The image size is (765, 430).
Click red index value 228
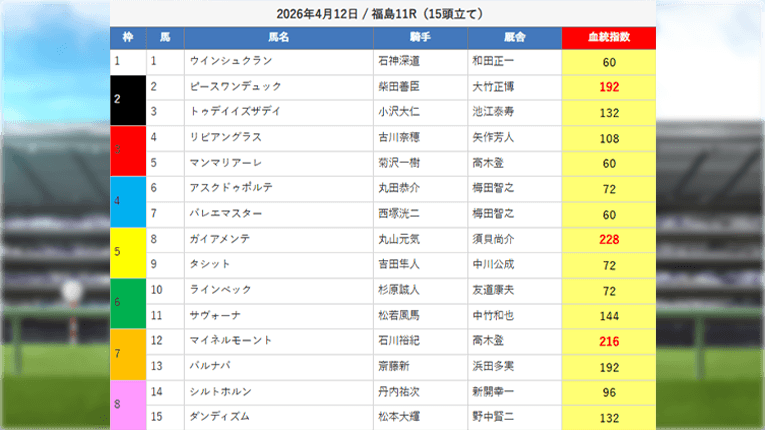click(609, 240)
